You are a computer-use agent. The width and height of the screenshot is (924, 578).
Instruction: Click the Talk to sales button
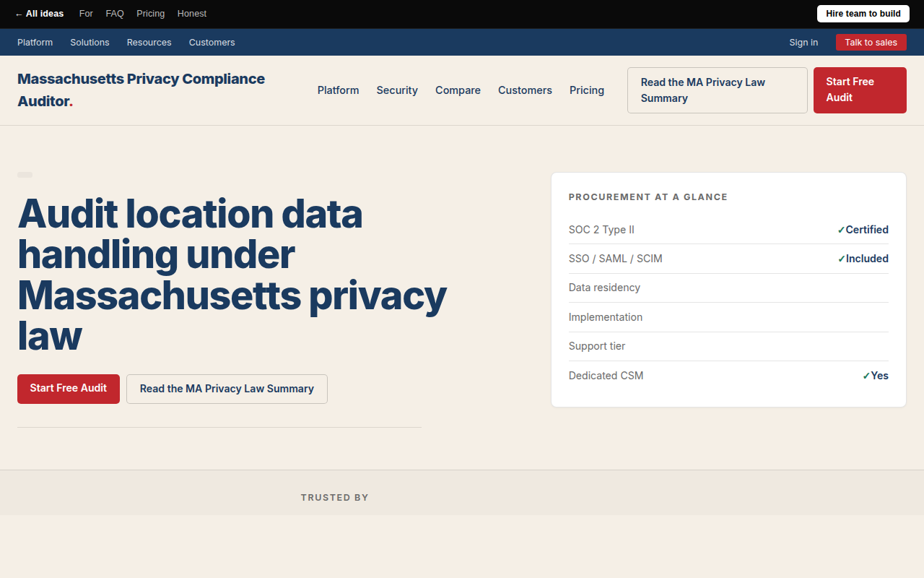(x=871, y=43)
